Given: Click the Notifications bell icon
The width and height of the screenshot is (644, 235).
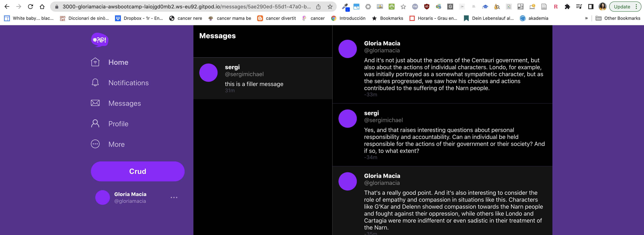Looking at the screenshot, I should pos(95,83).
